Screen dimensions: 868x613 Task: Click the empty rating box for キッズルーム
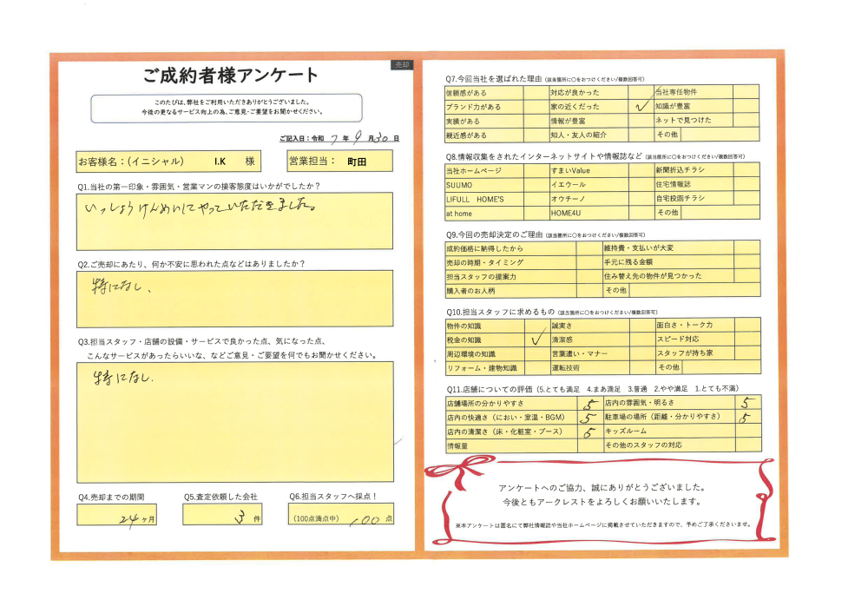click(x=747, y=432)
